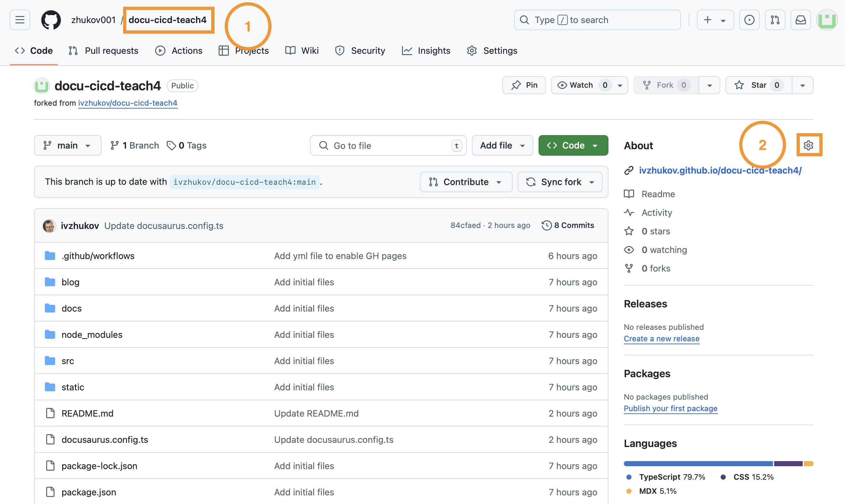
Task: Open the issues icon in header
Action: (749, 20)
